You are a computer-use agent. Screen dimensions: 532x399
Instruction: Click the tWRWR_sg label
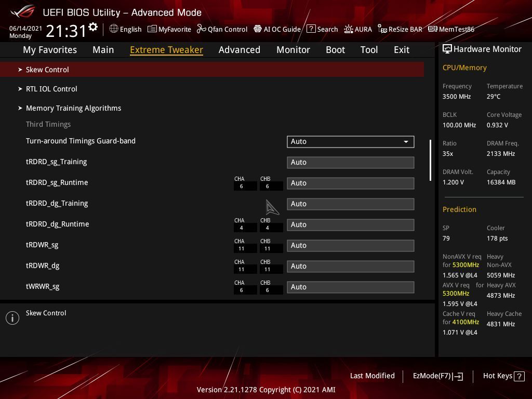(43, 286)
